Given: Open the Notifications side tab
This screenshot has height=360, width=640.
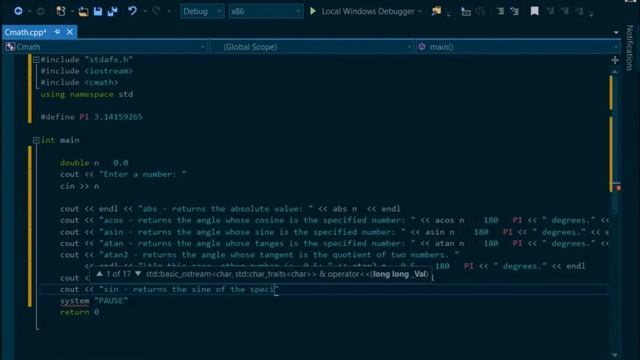Looking at the screenshot, I should (629, 47).
